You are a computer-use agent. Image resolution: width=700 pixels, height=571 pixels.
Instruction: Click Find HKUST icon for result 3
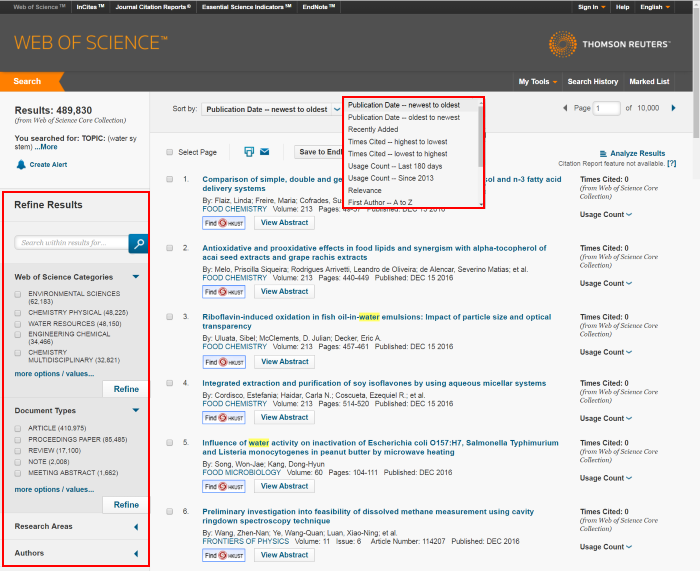pos(224,362)
